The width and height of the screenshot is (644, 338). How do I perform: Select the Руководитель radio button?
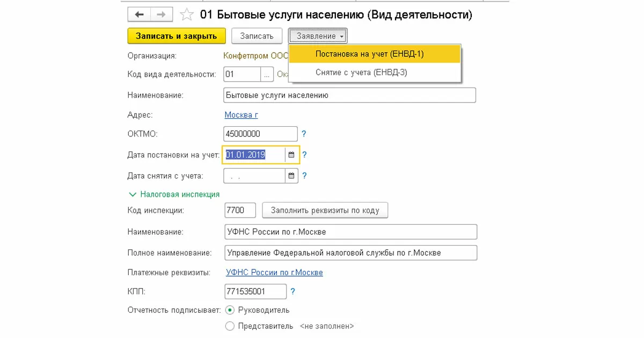230,310
